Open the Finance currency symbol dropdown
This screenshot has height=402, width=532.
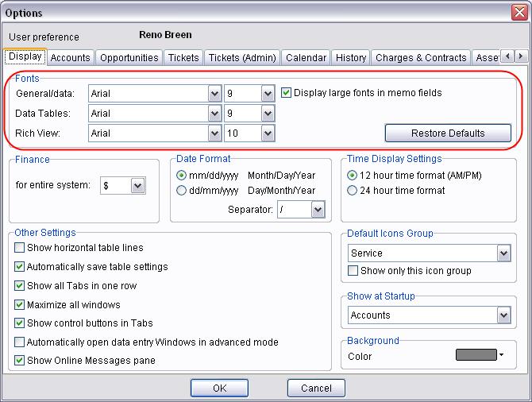[137, 186]
